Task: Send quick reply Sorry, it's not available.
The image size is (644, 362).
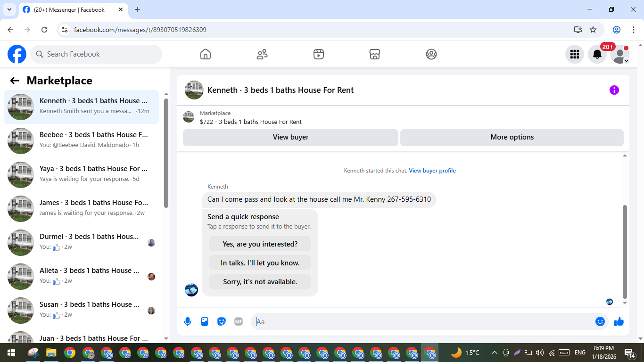Action: point(260,282)
